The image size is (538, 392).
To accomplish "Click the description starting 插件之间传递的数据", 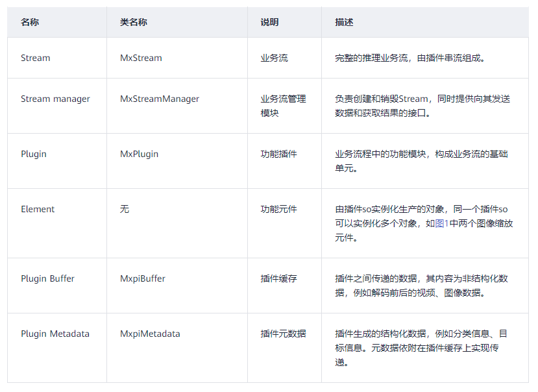I will [421, 286].
